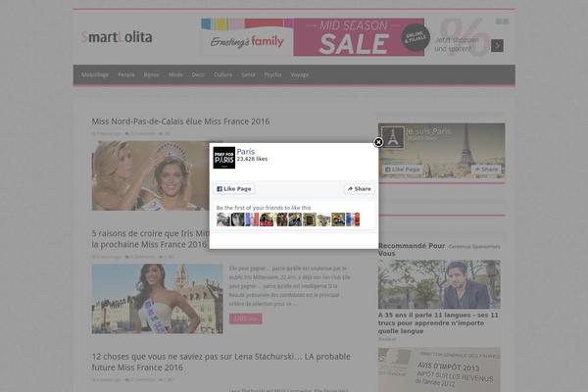The image size is (588, 392).
Task: Click the 23,428 likes text
Action: 252,159
